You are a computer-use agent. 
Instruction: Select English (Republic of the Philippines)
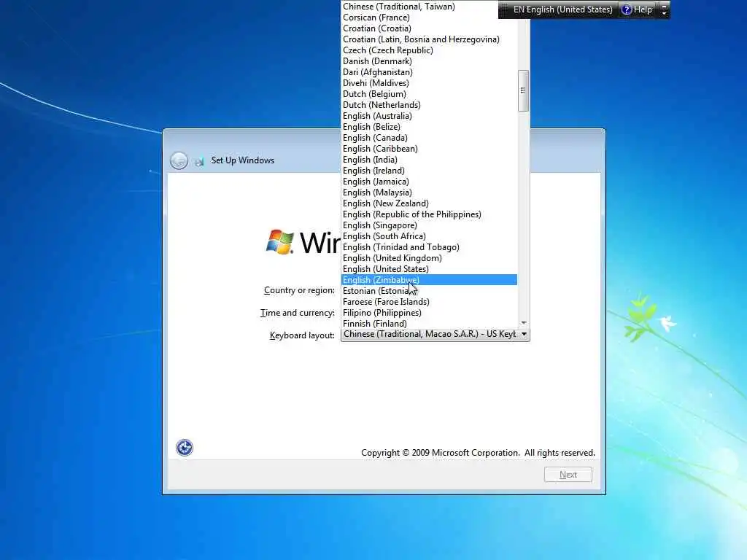(429, 214)
